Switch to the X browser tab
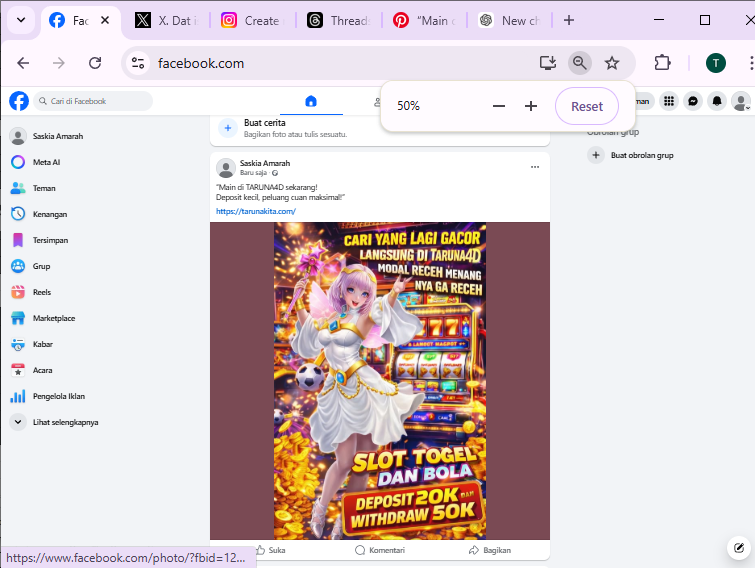This screenshot has width=755, height=568. coord(166,20)
